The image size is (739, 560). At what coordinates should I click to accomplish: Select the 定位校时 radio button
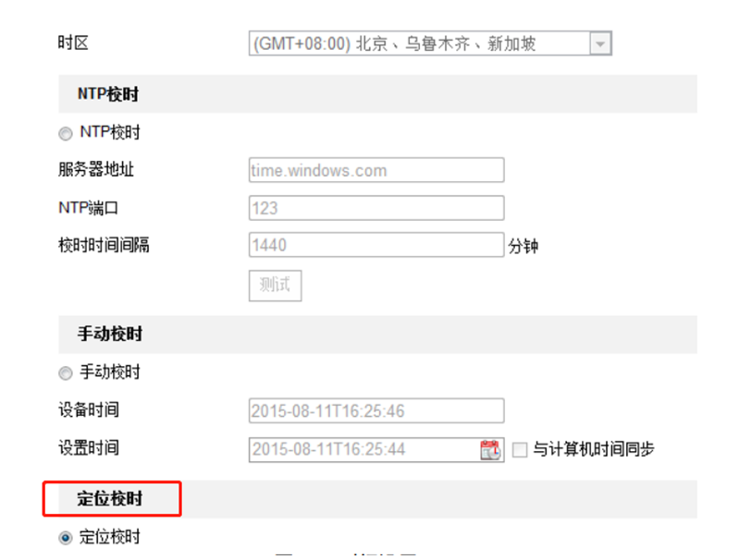point(65,538)
